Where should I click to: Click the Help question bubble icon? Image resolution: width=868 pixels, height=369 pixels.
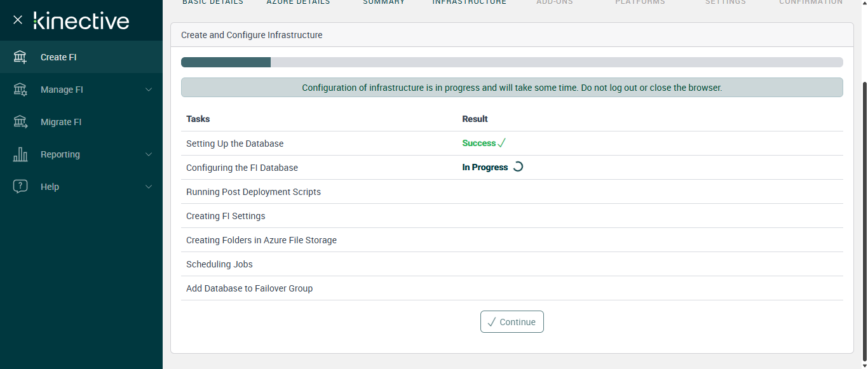point(20,187)
